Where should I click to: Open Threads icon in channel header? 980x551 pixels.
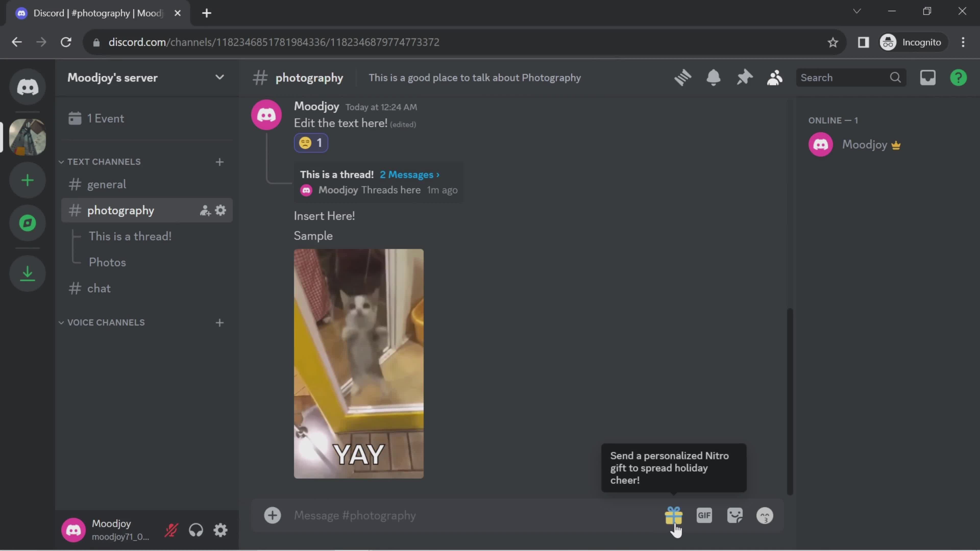coord(683,78)
